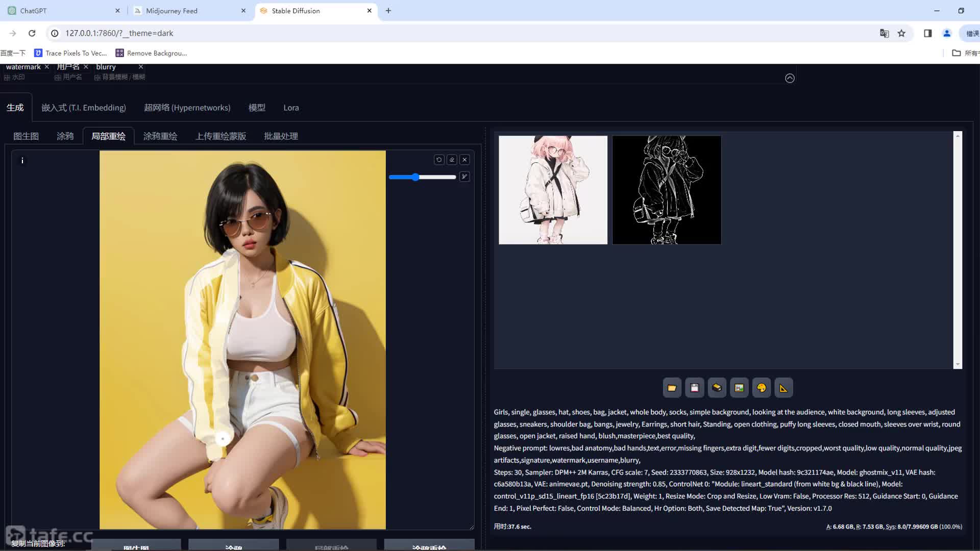Undo last mask stroke on canvas

439,160
